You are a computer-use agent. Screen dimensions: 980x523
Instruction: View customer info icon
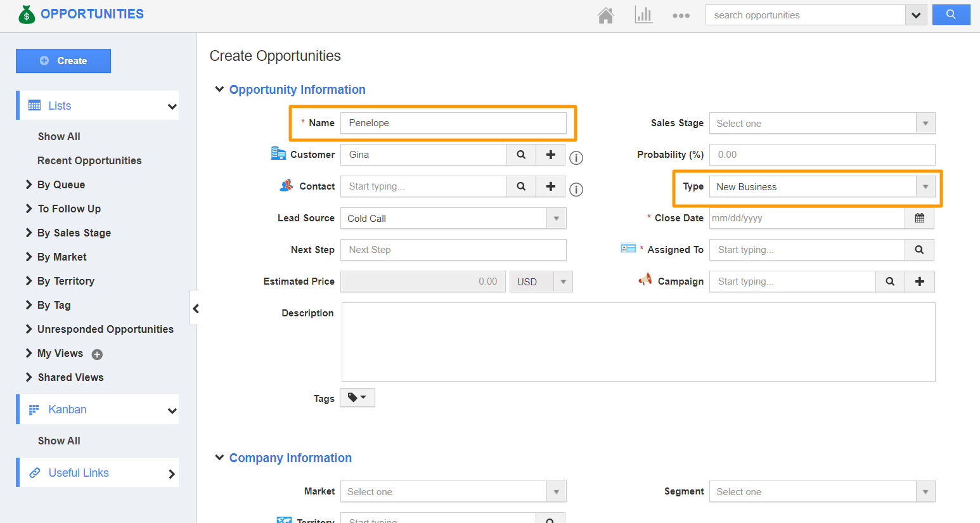click(576, 158)
